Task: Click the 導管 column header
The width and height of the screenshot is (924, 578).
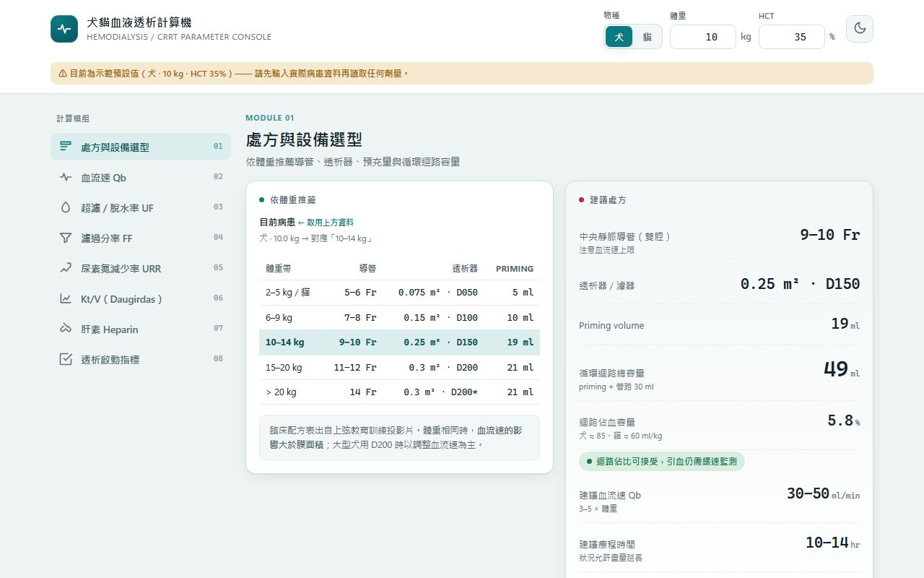Action: (x=367, y=269)
